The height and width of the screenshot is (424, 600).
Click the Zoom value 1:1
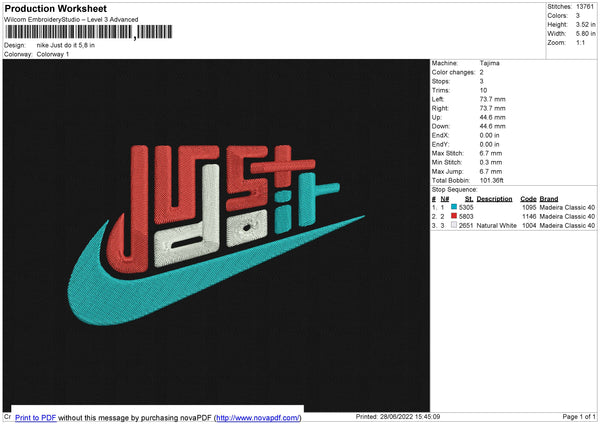[580, 43]
